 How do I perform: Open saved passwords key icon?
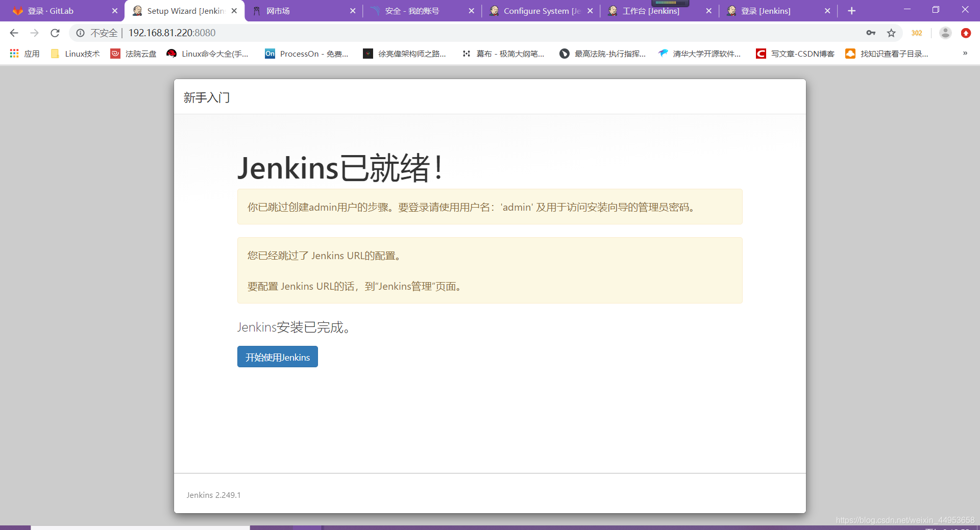pos(871,33)
